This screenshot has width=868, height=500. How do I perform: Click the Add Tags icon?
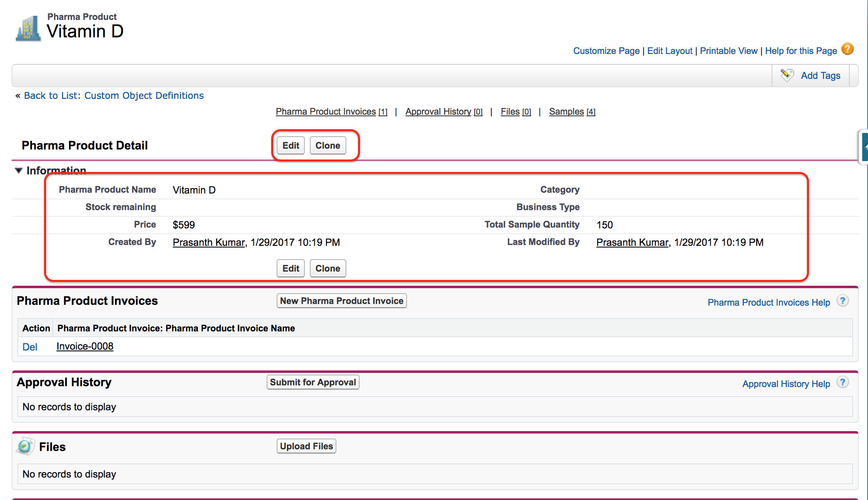[x=786, y=75]
